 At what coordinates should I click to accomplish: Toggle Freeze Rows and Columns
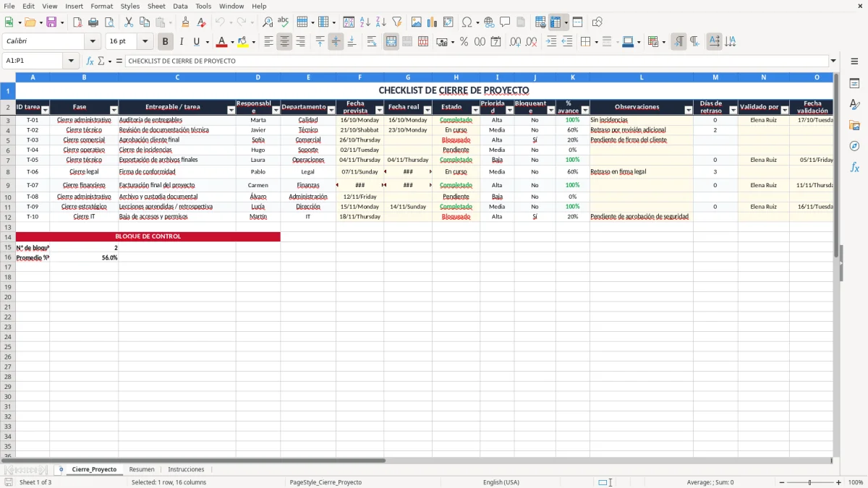click(556, 22)
